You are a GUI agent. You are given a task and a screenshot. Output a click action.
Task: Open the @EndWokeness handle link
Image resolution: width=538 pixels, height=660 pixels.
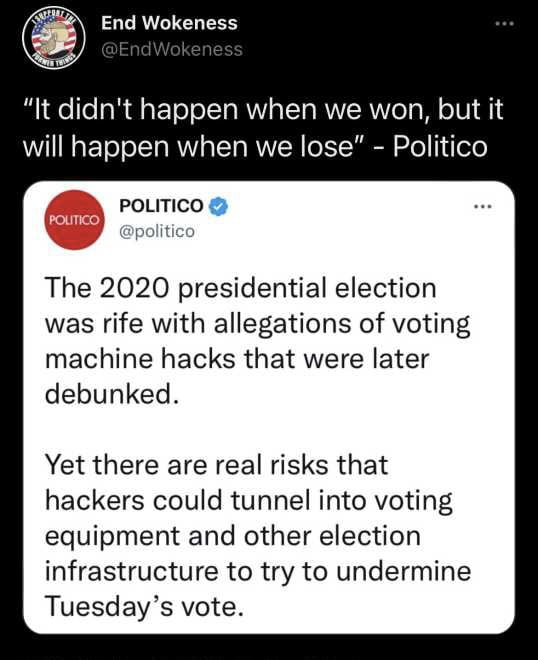tap(172, 50)
